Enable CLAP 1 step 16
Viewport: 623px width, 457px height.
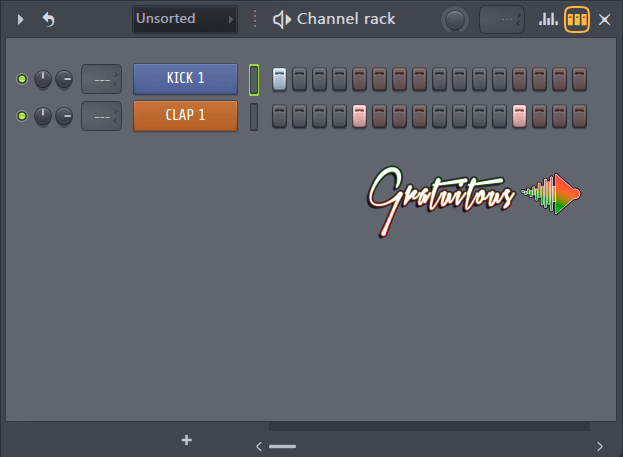[579, 116]
